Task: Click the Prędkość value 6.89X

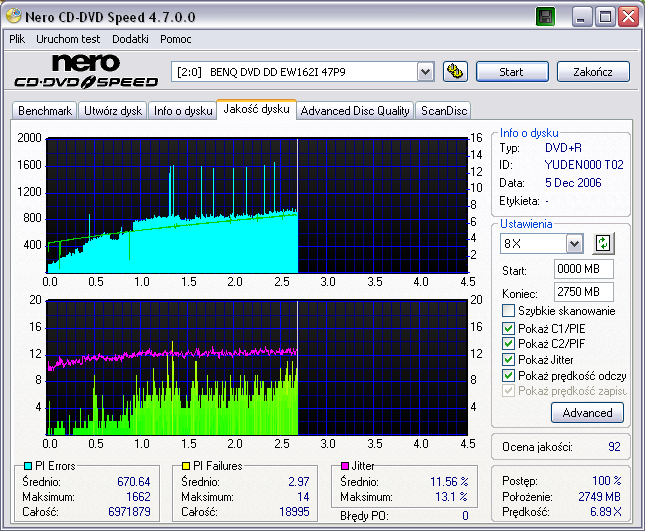Action: coord(606,512)
